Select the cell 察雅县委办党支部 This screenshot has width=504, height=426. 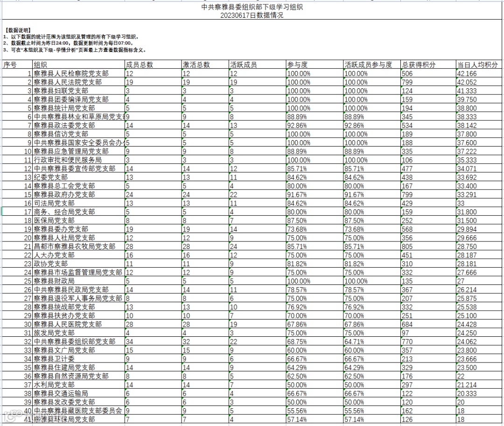click(x=79, y=229)
